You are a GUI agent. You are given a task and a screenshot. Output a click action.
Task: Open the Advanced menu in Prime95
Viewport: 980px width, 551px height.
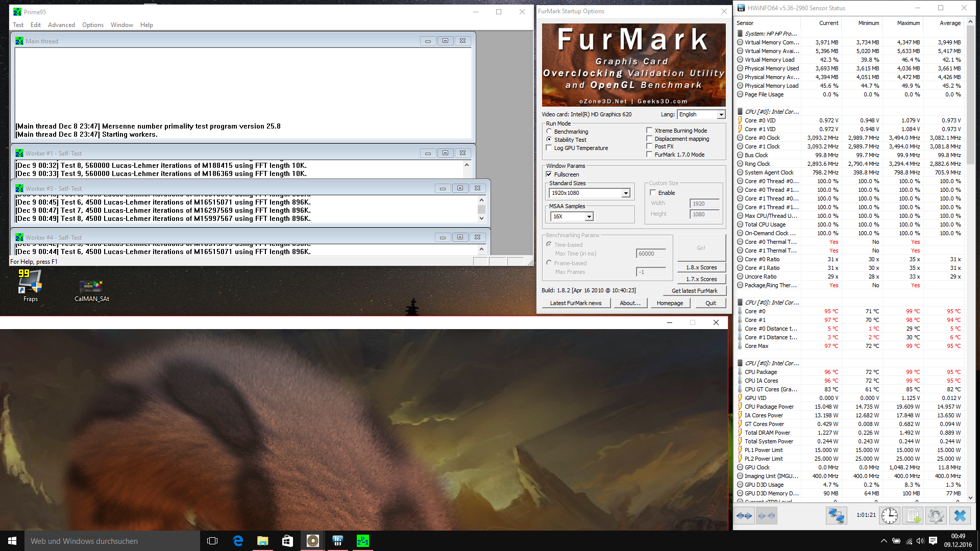[x=61, y=25]
